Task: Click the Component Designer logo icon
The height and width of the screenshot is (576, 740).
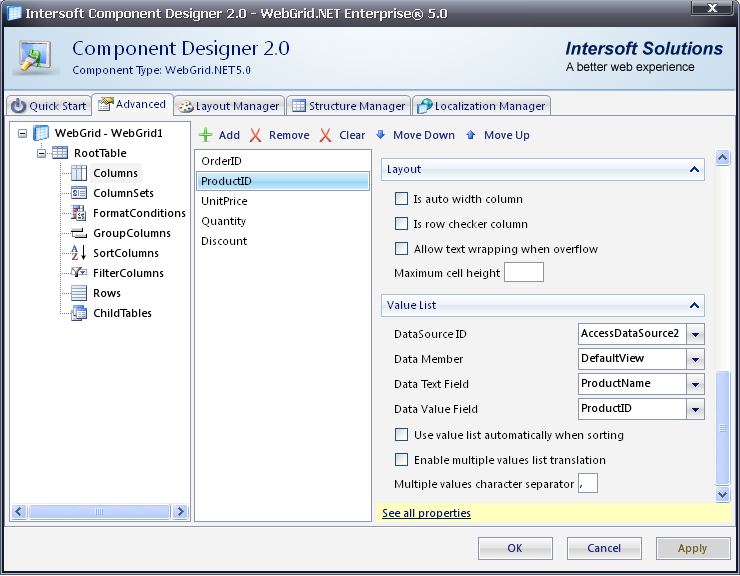Action: [x=35, y=57]
